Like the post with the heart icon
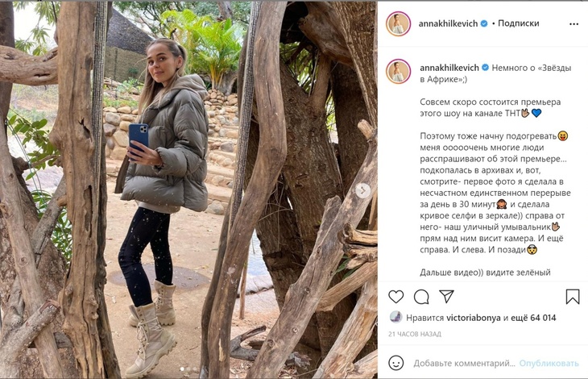The width and height of the screenshot is (588, 379). coord(396,296)
